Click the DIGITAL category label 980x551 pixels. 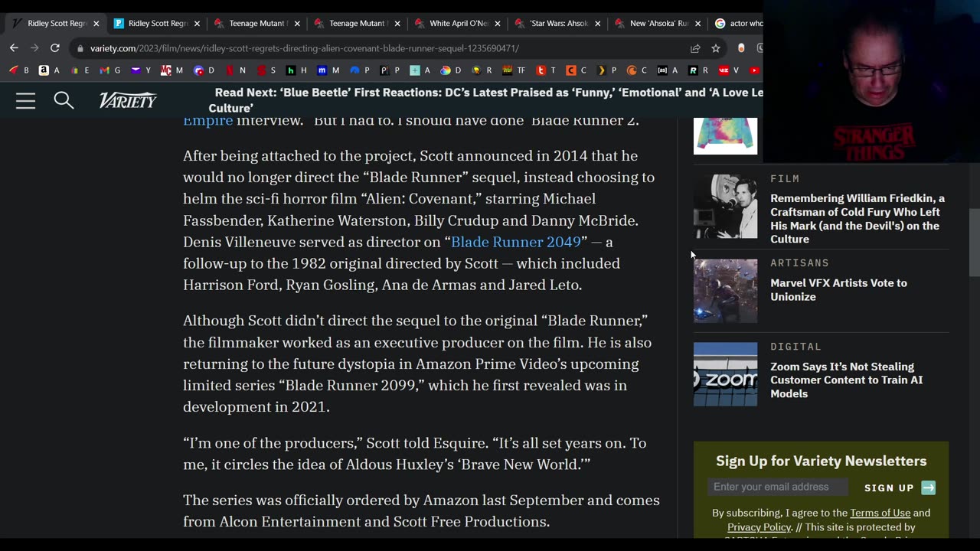tap(795, 347)
